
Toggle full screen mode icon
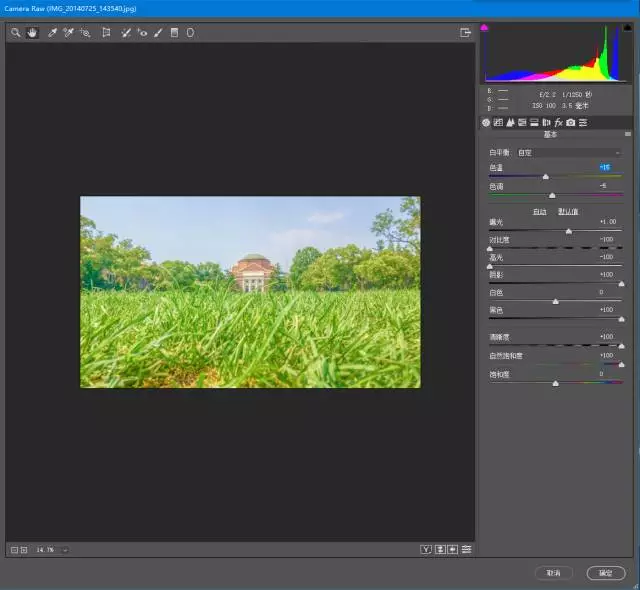pyautogui.click(x=465, y=33)
